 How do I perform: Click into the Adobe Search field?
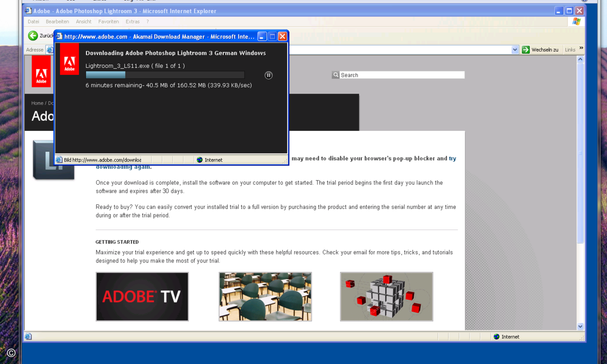(x=402, y=75)
